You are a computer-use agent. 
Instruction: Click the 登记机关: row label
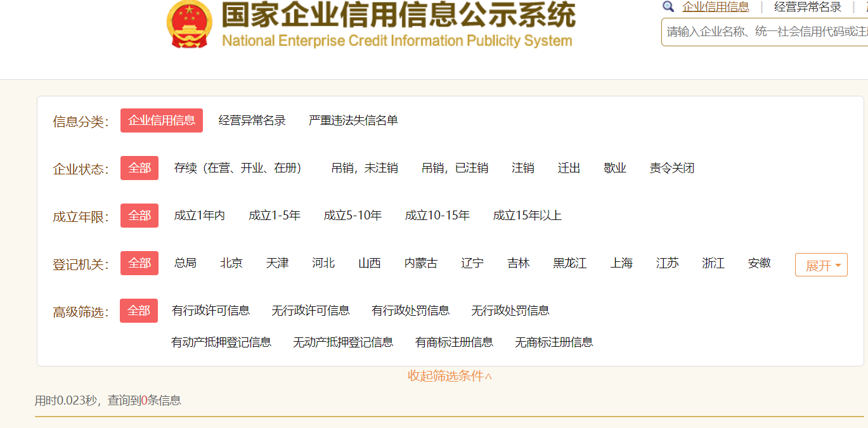coord(81,264)
